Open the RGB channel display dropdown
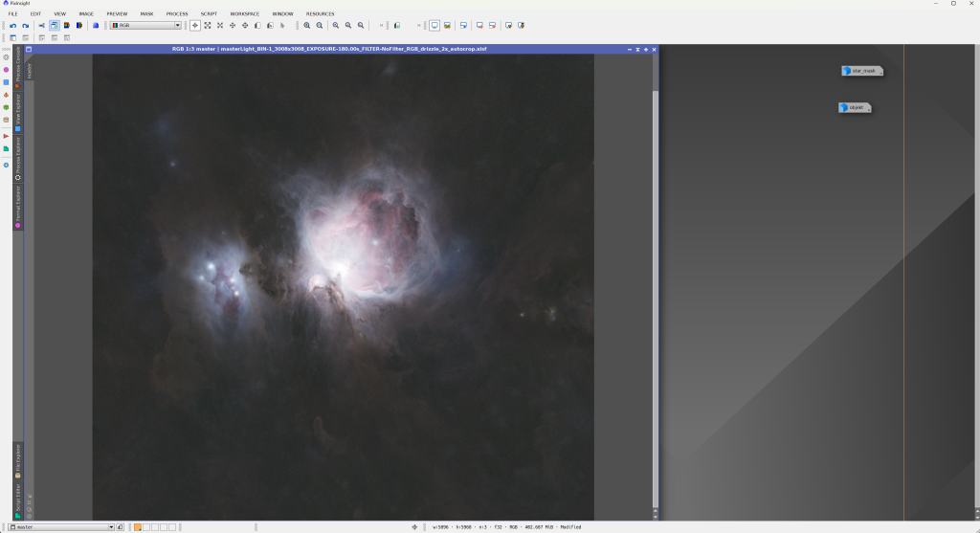 (x=145, y=26)
